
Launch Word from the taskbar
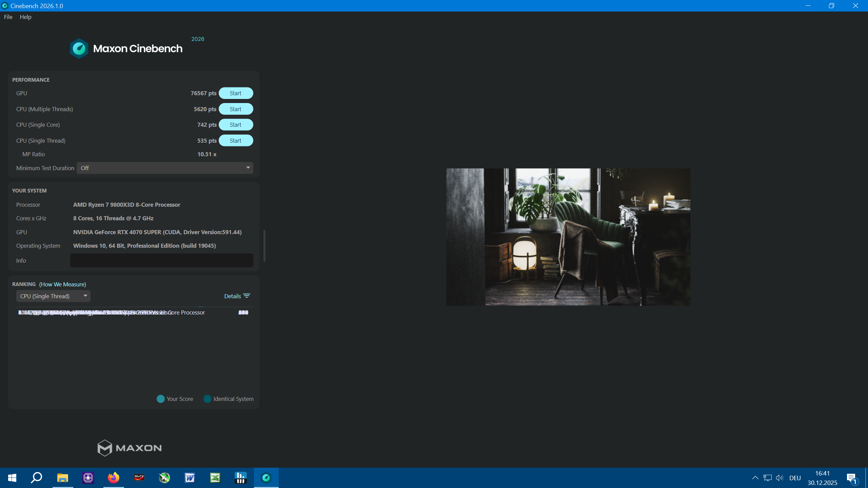(190, 478)
